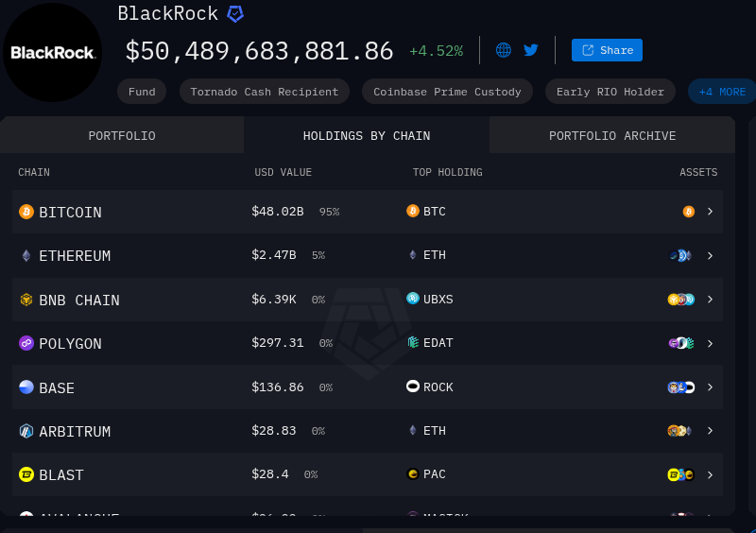Select the Early RIO Holder tag
Image resolution: width=756 pixels, height=533 pixels.
[x=610, y=92]
